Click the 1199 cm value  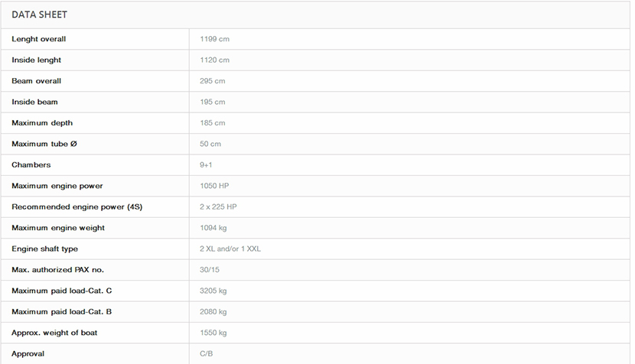point(214,39)
